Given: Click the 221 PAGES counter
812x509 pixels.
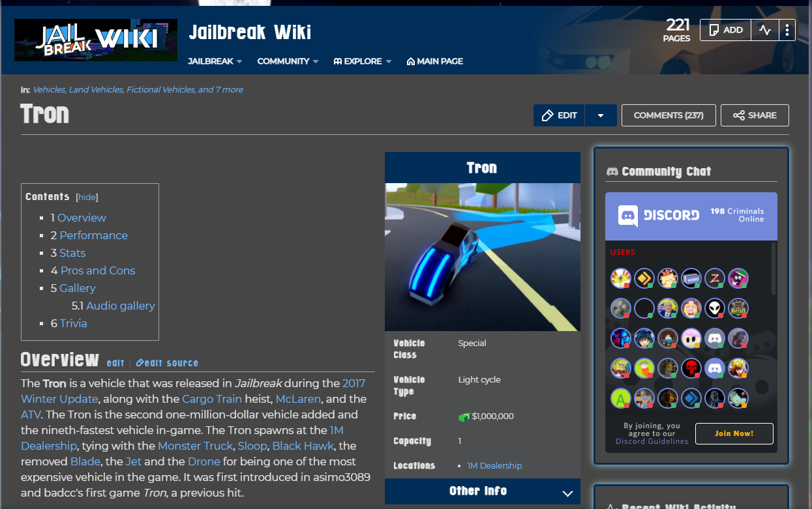Looking at the screenshot, I should (677, 30).
